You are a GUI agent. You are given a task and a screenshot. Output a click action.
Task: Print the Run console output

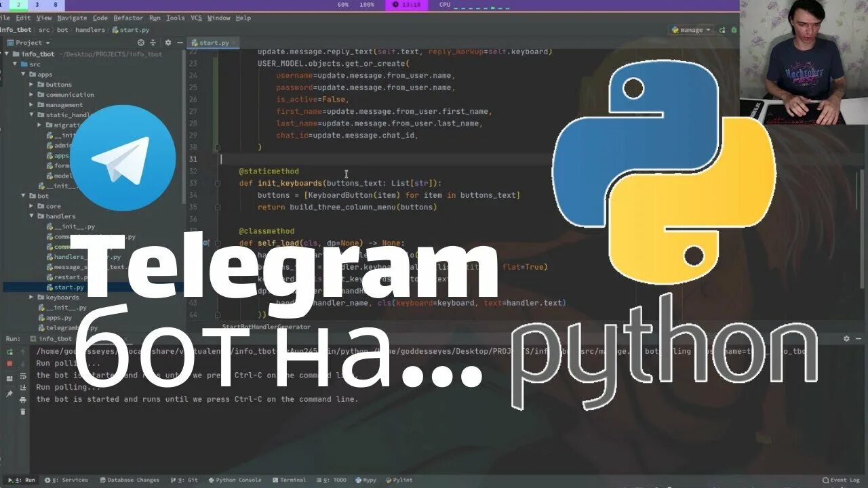tap(23, 400)
